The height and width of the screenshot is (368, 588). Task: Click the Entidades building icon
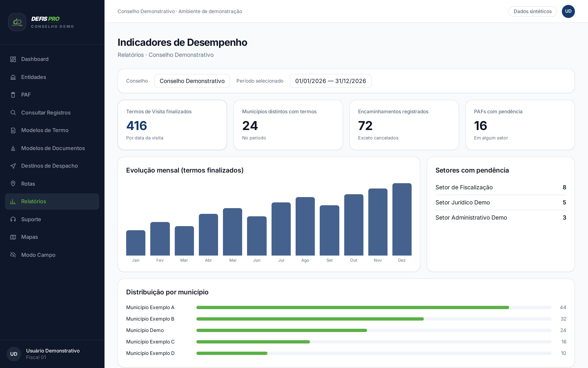pos(13,77)
